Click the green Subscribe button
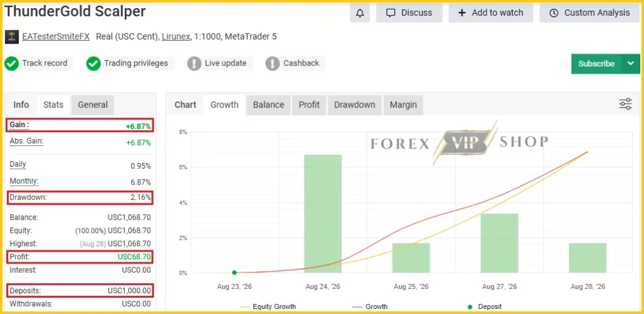 coord(596,64)
